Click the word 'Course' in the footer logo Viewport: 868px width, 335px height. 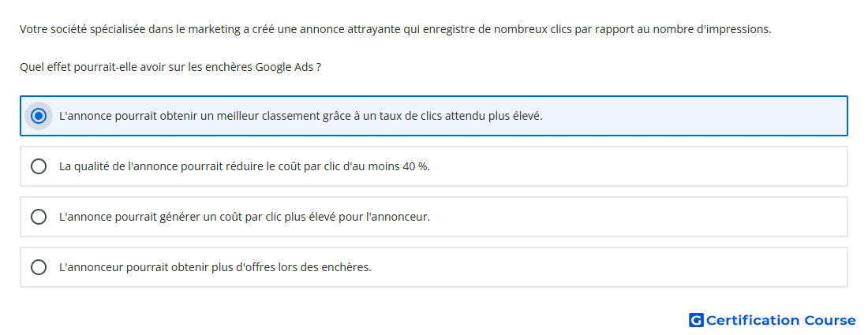pyautogui.click(x=830, y=320)
